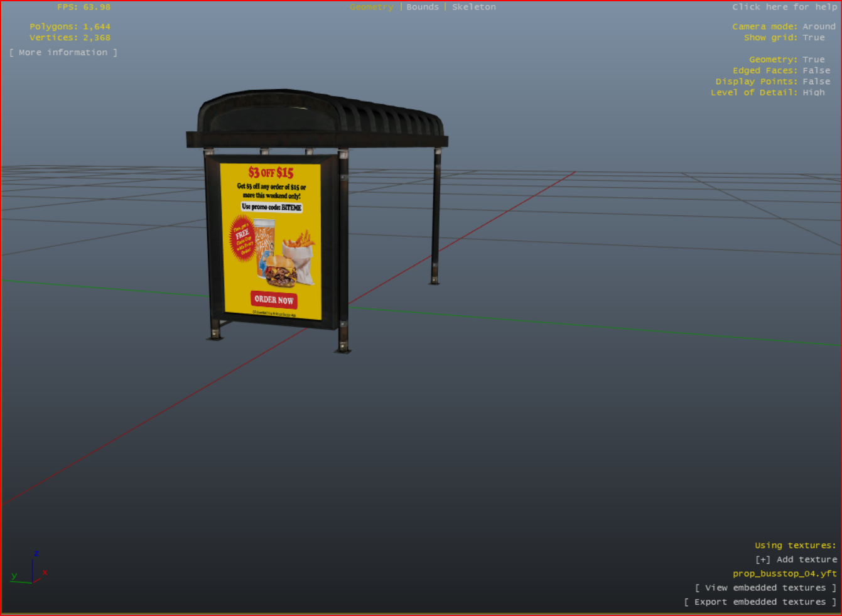842x616 pixels.
Task: Open View embedded textures
Action: pyautogui.click(x=765, y=588)
